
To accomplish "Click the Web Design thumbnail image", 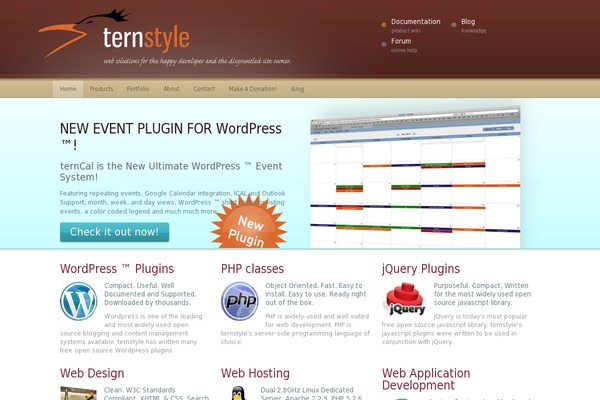I will pos(78,393).
